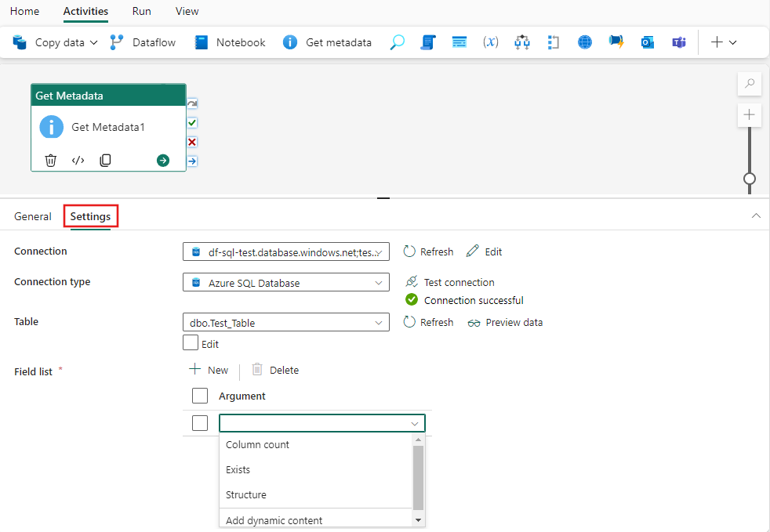Delete the Get Metadata1 activity with trash icon

tap(50, 160)
